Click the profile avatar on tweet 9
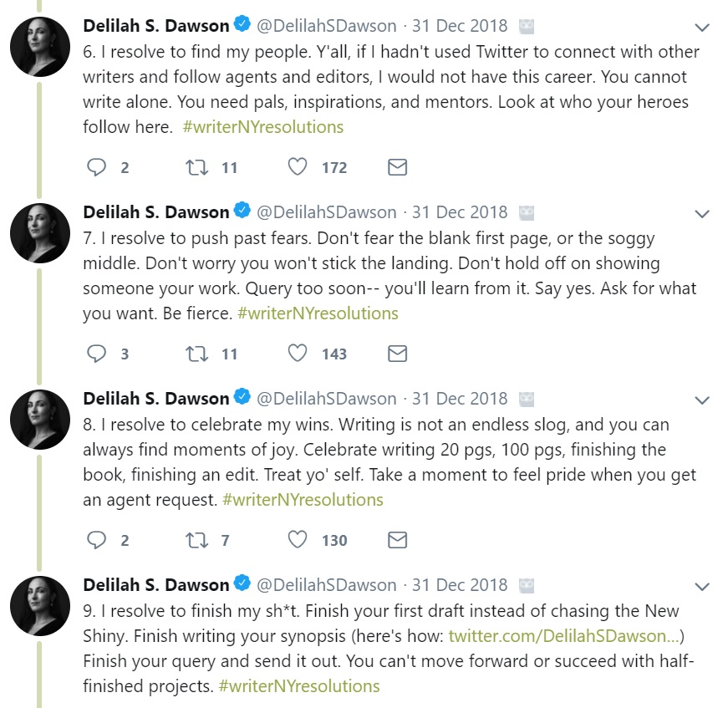 tap(39, 606)
